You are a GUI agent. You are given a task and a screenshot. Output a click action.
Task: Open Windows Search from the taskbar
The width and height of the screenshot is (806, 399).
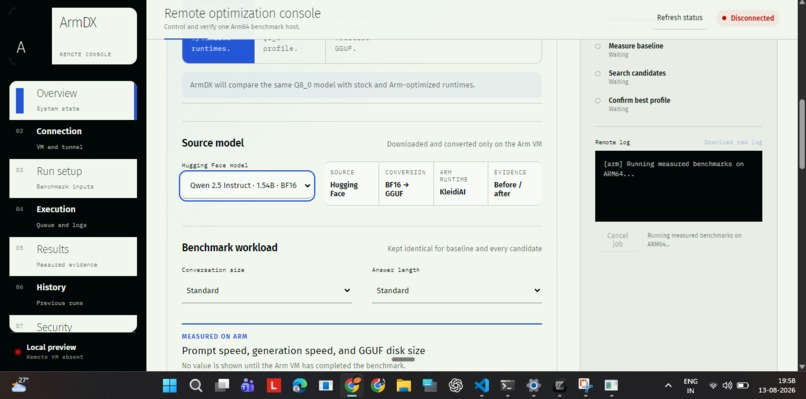[x=195, y=385]
